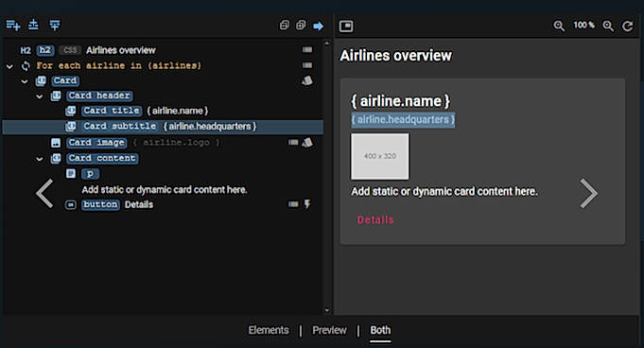Collapse the Card content node
The width and height of the screenshot is (644, 348).
pyautogui.click(x=40, y=159)
